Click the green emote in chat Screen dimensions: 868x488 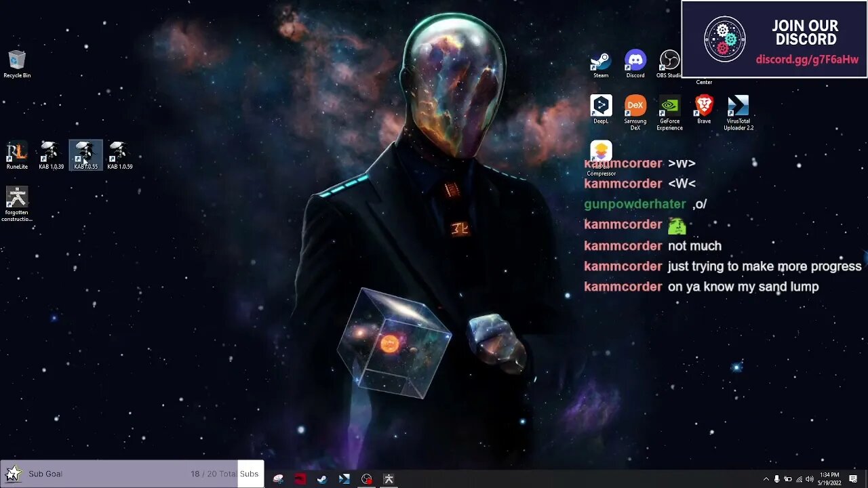pos(677,225)
